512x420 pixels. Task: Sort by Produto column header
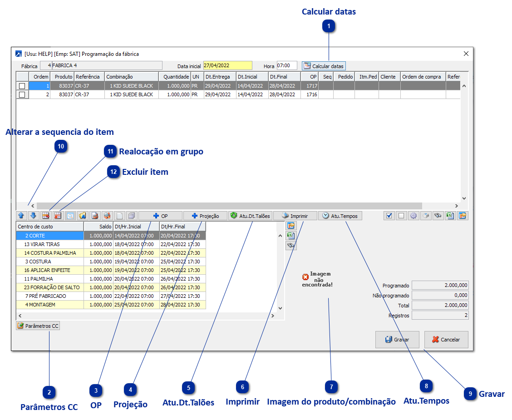coord(62,77)
